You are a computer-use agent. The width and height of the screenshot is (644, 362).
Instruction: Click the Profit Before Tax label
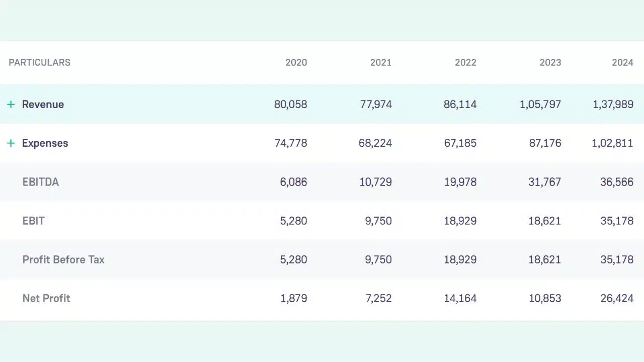63,259
